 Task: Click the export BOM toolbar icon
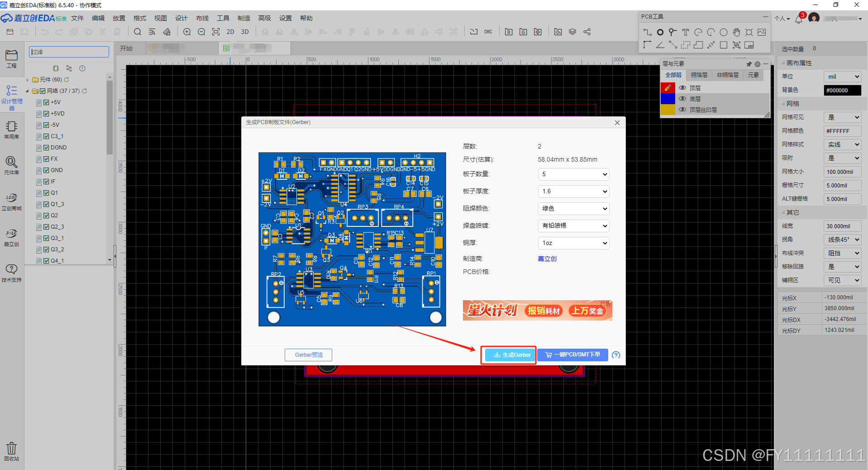pyautogui.click(x=509, y=32)
